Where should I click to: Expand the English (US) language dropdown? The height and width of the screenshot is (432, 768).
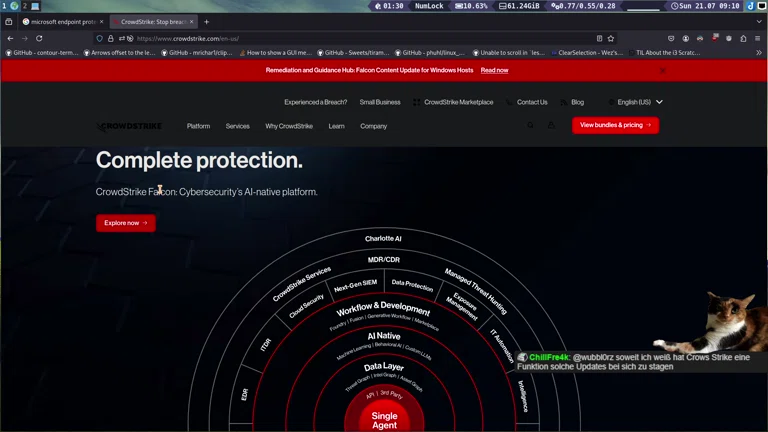tap(639, 102)
